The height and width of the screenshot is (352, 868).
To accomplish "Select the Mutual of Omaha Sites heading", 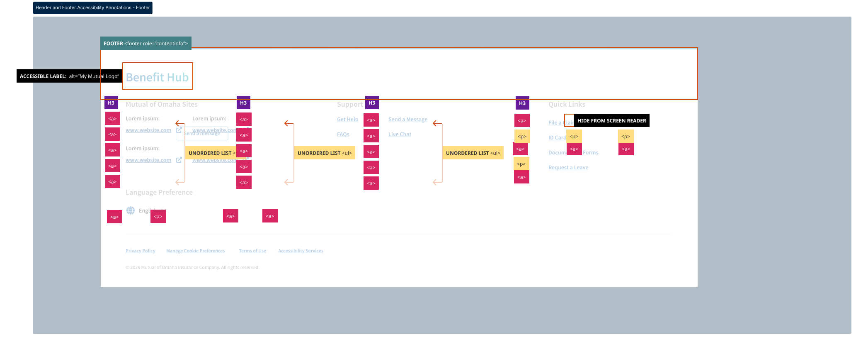I will click(x=162, y=104).
